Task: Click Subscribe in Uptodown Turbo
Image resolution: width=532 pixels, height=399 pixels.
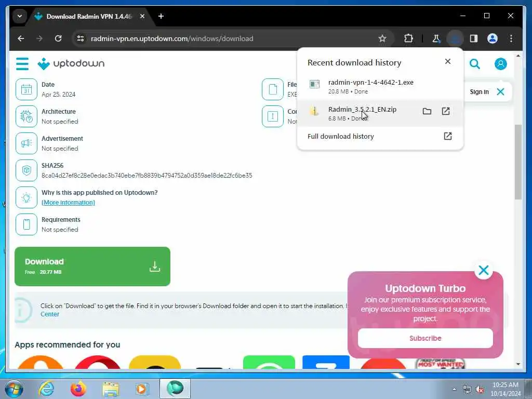Action: point(425,338)
